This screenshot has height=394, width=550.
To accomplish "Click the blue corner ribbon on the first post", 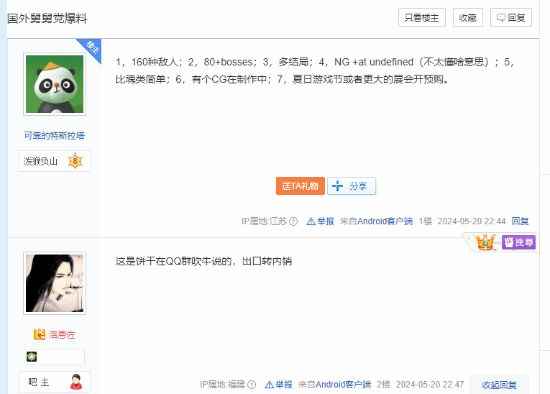I will [92, 48].
